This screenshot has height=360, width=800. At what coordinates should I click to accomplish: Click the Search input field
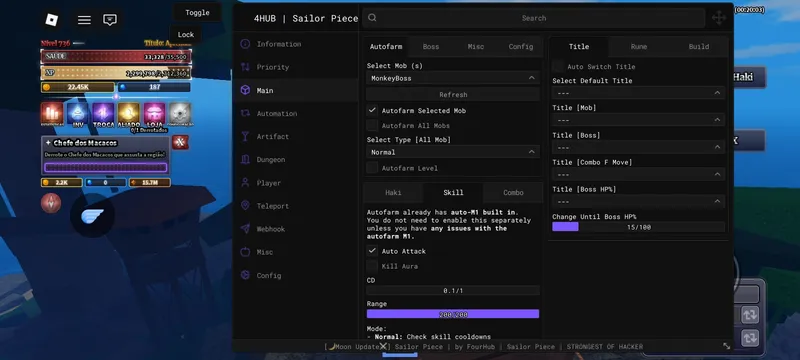pyautogui.click(x=534, y=18)
